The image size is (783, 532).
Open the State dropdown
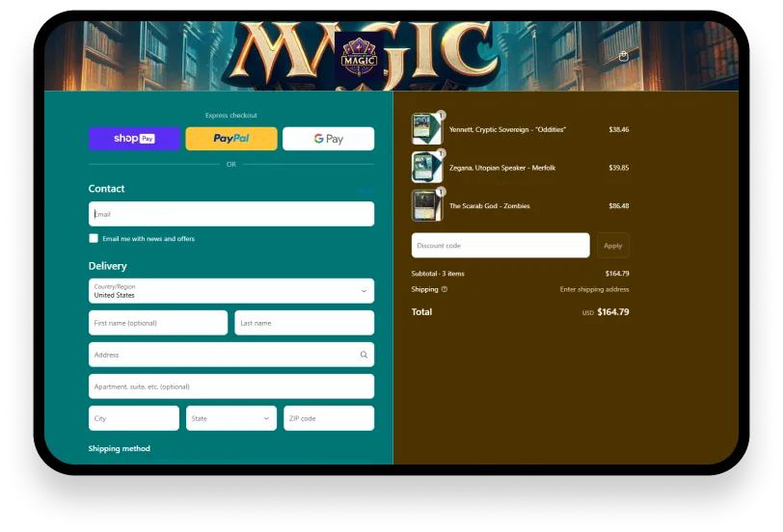[x=231, y=418]
